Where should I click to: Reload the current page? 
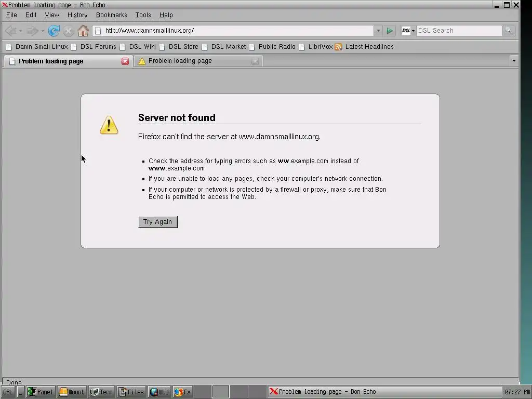pyautogui.click(x=54, y=31)
